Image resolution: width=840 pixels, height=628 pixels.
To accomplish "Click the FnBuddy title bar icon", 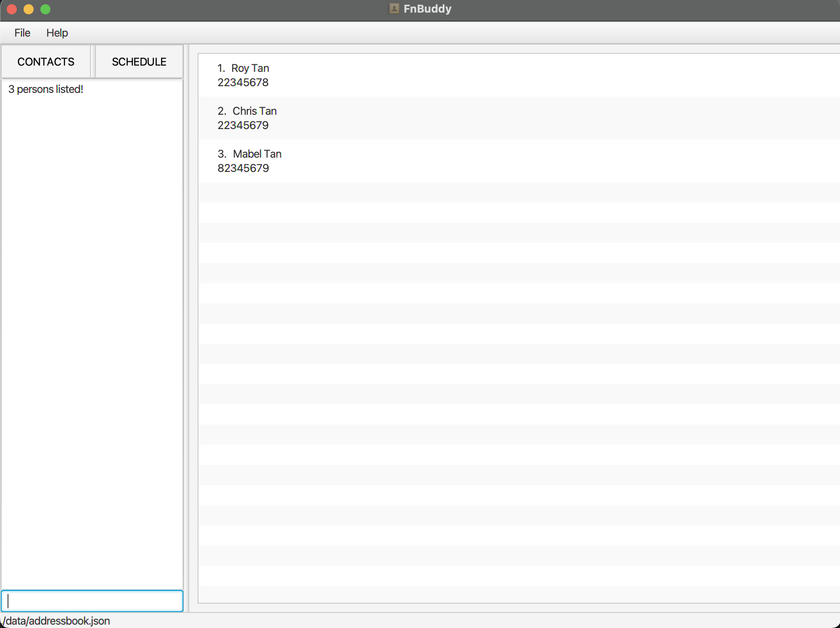I will [x=394, y=8].
